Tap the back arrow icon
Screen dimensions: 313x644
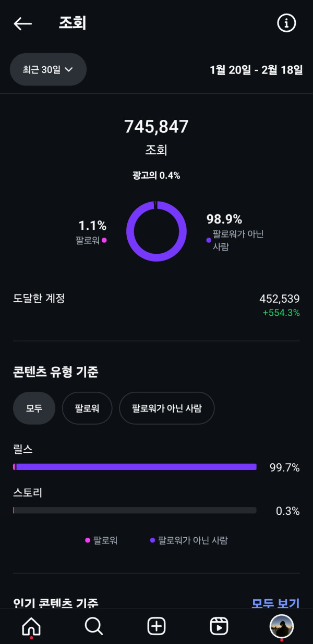(x=23, y=23)
